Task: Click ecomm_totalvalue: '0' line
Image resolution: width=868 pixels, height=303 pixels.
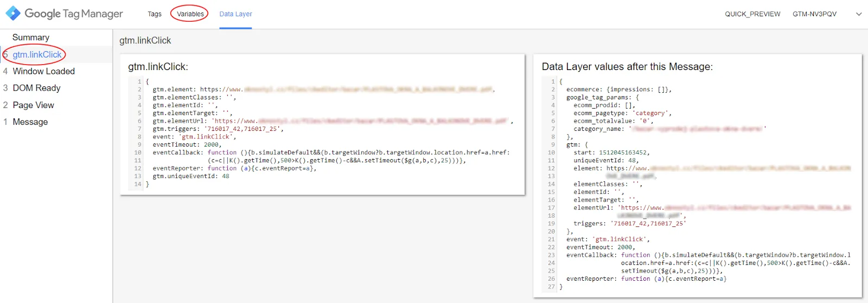Action: tap(614, 121)
